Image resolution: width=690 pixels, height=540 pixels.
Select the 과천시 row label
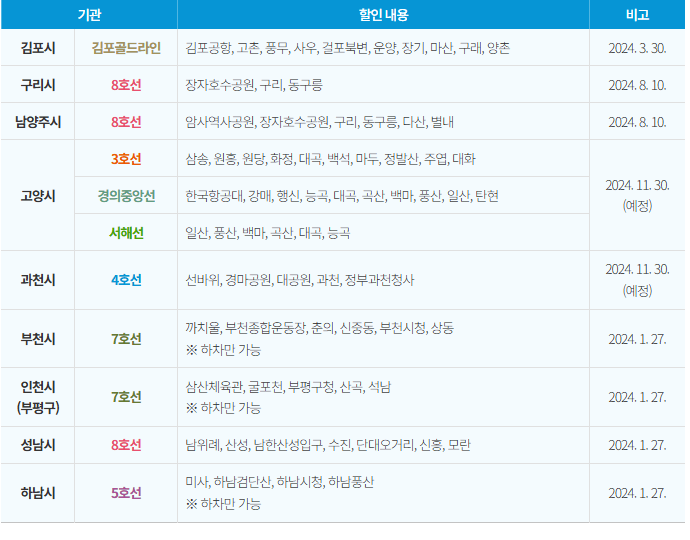click(x=38, y=279)
